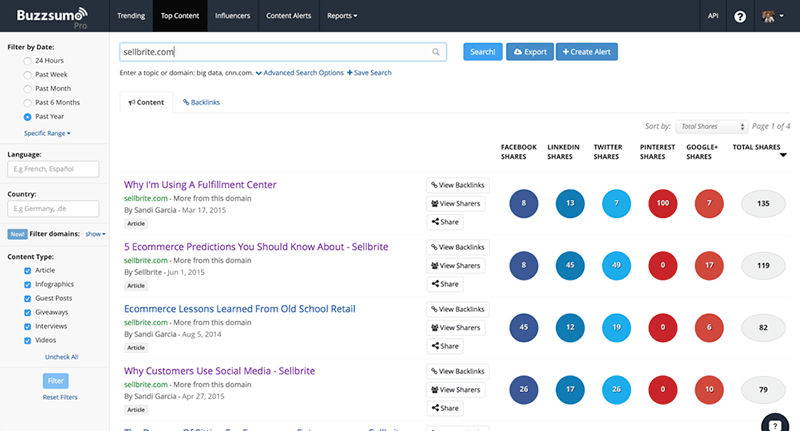Show the Filter domains options
The image size is (800, 431).
(x=95, y=234)
